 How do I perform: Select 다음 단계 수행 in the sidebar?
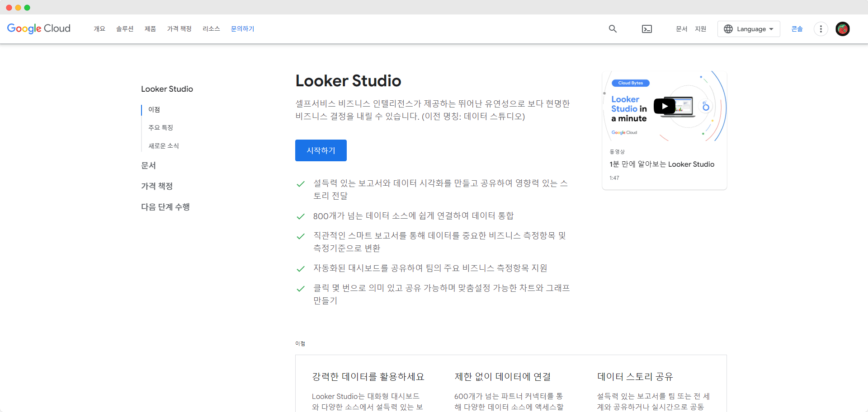coord(165,207)
